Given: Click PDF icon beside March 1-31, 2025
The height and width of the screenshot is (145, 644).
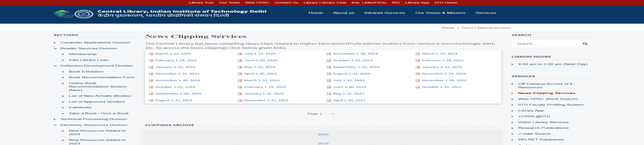Looking at the screenshot, I should [x=151, y=54].
